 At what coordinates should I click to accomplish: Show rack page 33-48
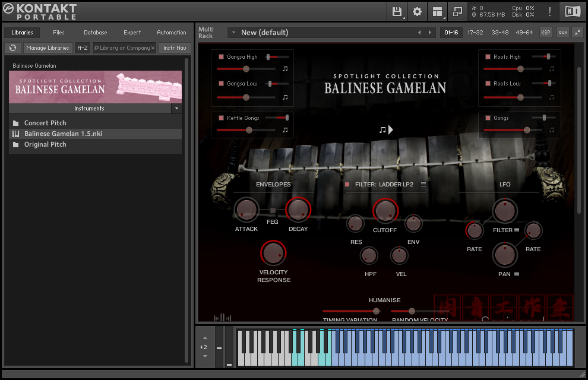point(500,33)
